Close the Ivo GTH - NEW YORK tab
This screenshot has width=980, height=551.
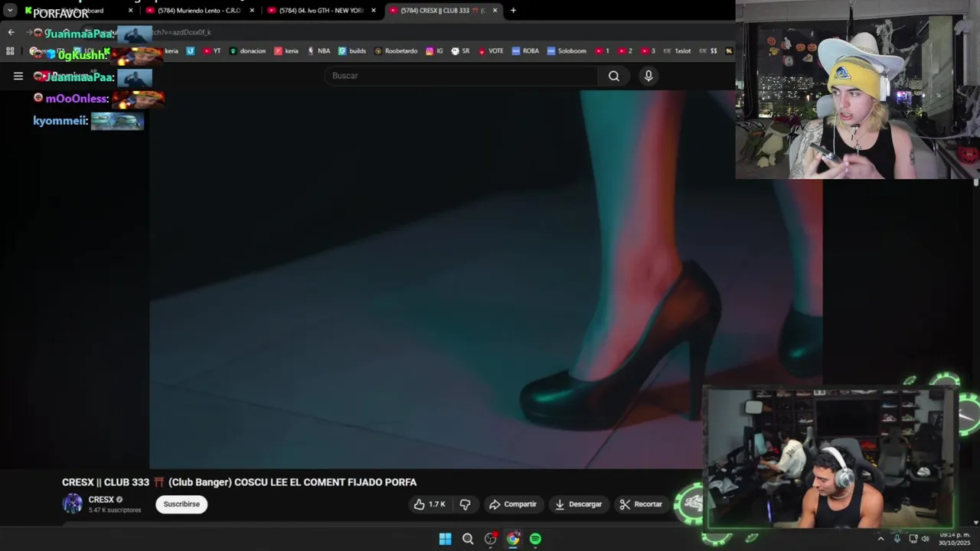tap(374, 11)
